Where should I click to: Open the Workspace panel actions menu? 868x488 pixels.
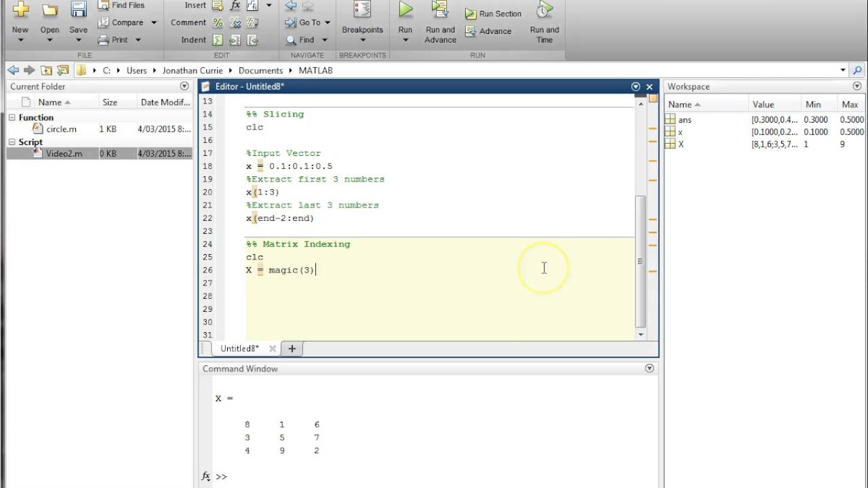point(857,87)
